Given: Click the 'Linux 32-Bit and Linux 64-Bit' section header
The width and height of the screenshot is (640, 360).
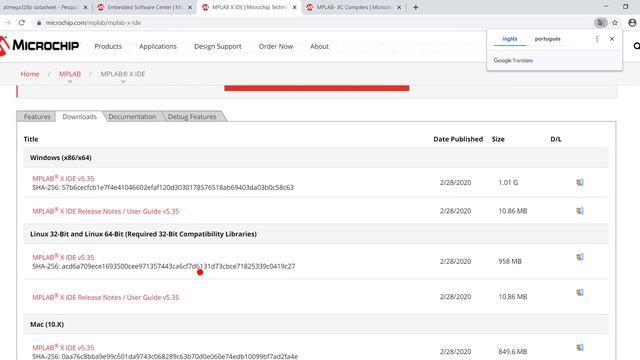Looking at the screenshot, I should [143, 234].
